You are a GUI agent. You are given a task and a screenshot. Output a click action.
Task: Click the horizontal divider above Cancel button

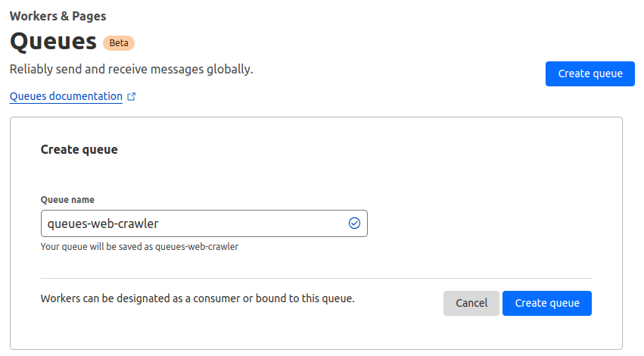tap(316, 278)
